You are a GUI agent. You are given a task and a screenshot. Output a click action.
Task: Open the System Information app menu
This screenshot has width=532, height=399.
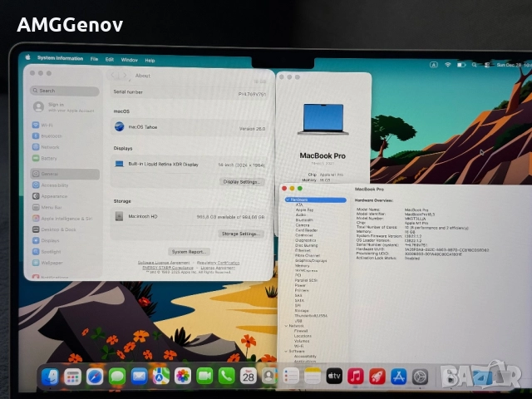(x=60, y=58)
